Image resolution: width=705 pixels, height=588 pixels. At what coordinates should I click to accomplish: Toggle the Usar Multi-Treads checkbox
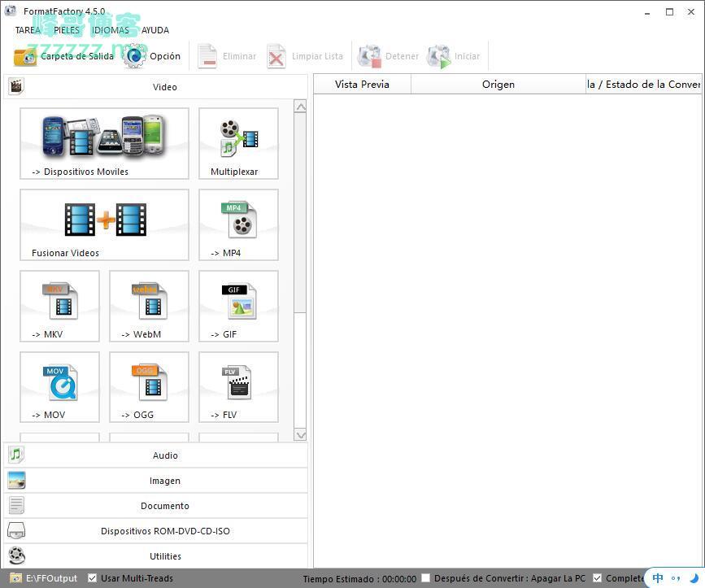coord(93,578)
